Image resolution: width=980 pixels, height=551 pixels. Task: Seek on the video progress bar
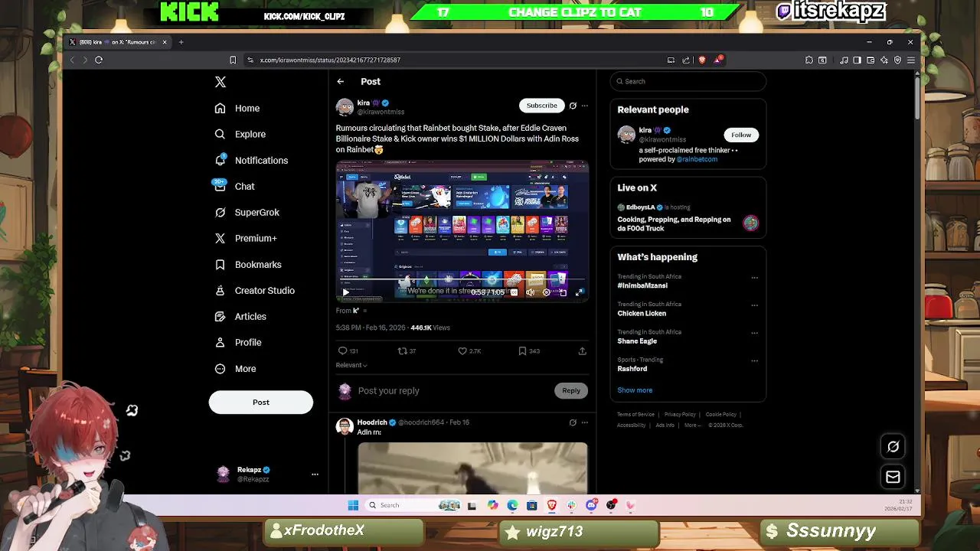(x=462, y=281)
